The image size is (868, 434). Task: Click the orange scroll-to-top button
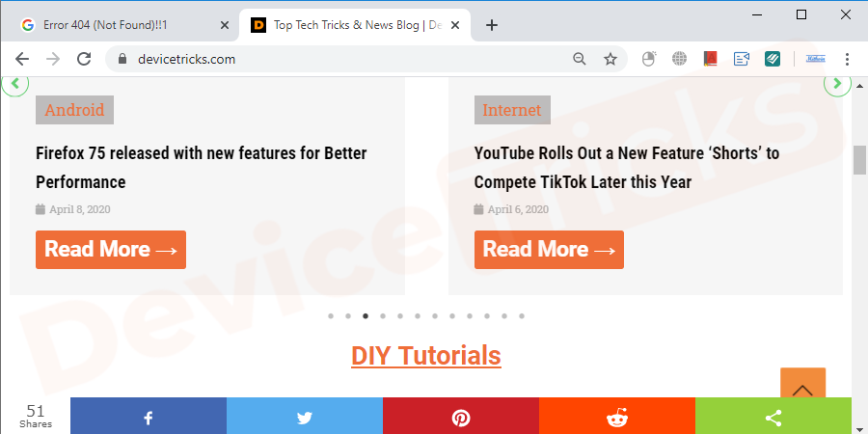[802, 383]
